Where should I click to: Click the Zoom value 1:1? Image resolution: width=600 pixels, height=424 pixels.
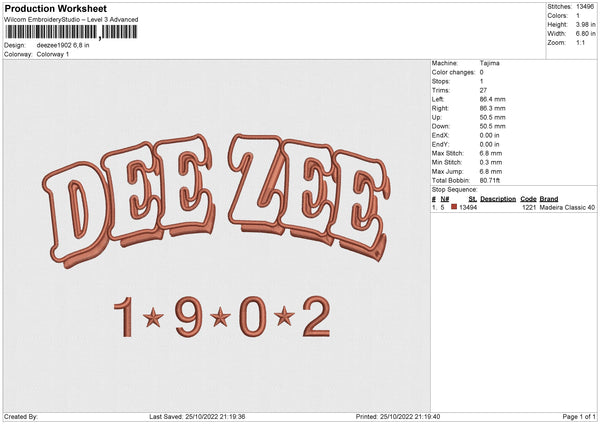pos(580,43)
